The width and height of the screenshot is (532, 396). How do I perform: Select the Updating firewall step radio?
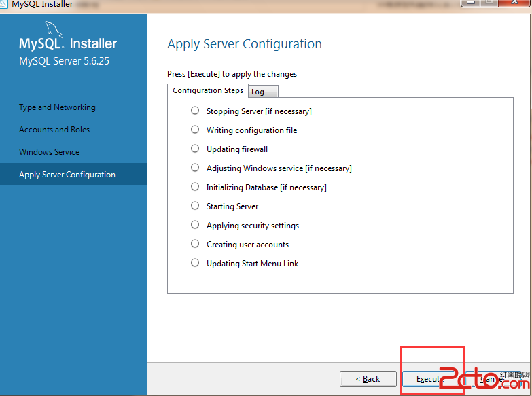pos(195,149)
